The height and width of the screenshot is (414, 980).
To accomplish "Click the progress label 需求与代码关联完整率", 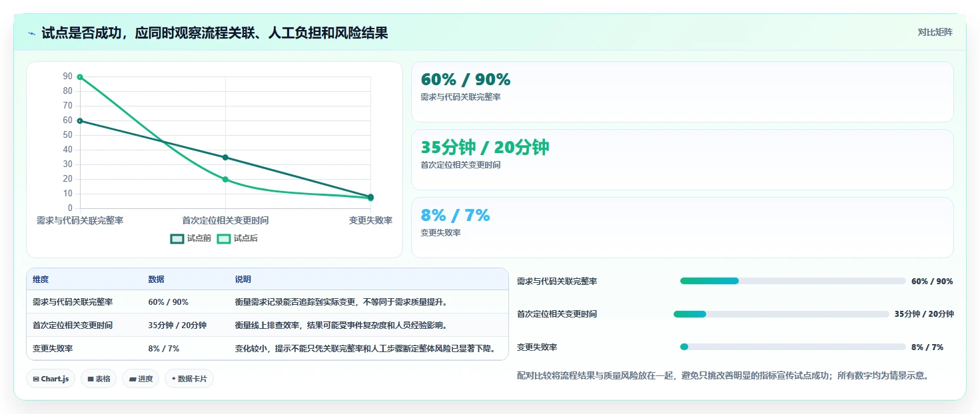I will point(557,282).
